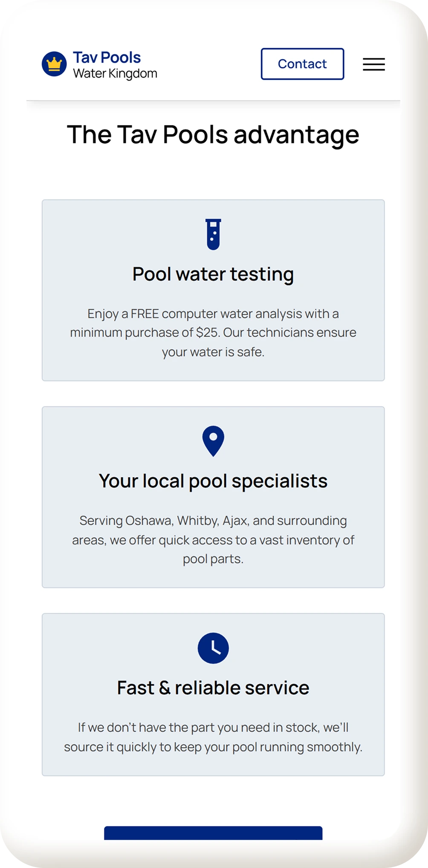Click the location pin icon
The height and width of the screenshot is (868, 428).
213,441
